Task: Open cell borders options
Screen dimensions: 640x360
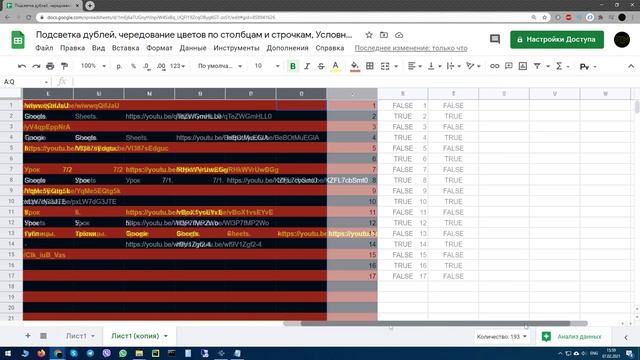Action: [369, 66]
